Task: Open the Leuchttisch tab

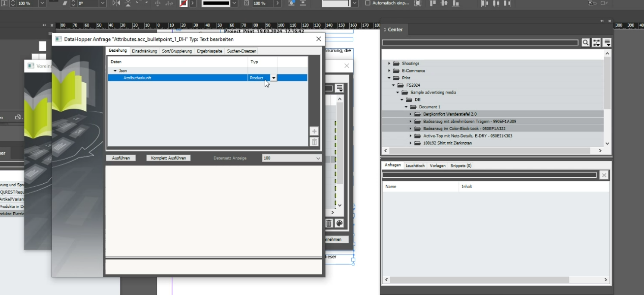Action: click(414, 165)
